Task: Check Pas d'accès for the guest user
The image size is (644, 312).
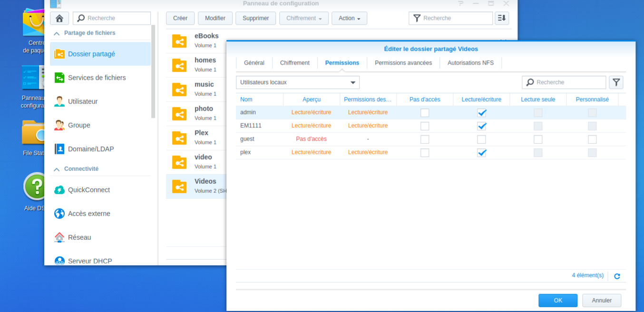Action: [425, 139]
